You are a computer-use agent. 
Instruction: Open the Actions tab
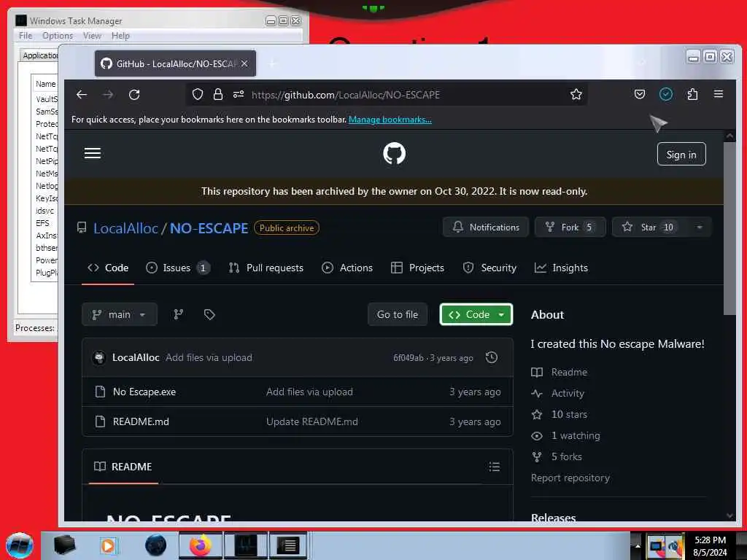click(x=347, y=268)
